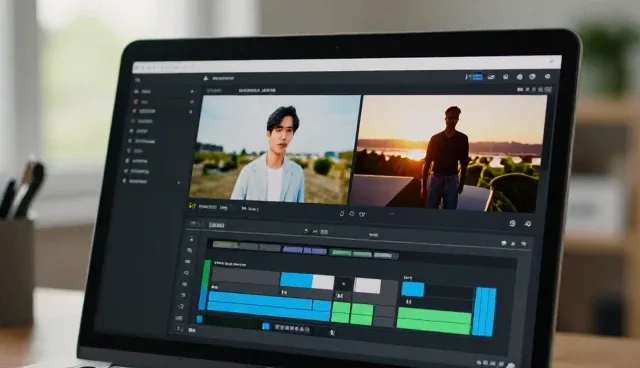This screenshot has height=368, width=640.
Task: Select the purple segment in timeline overview strip
Action: [293, 248]
